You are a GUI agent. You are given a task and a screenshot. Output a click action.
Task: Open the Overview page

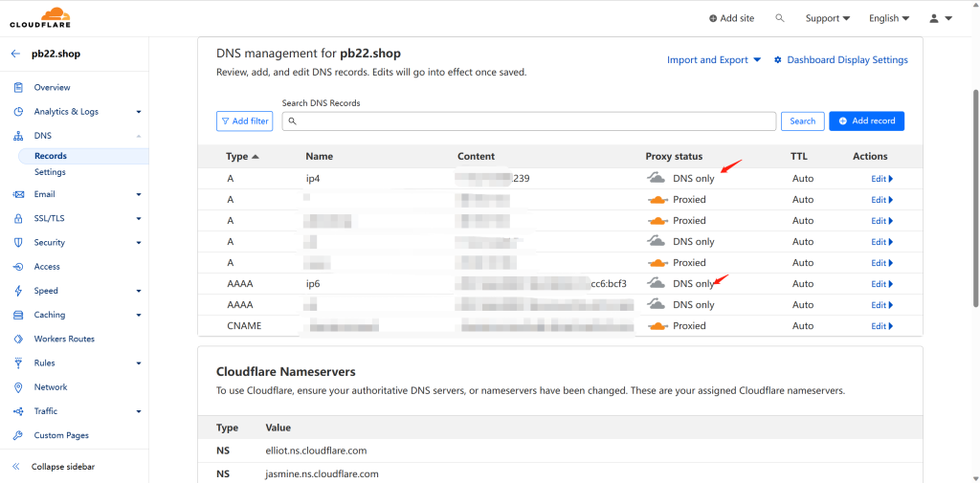point(52,87)
